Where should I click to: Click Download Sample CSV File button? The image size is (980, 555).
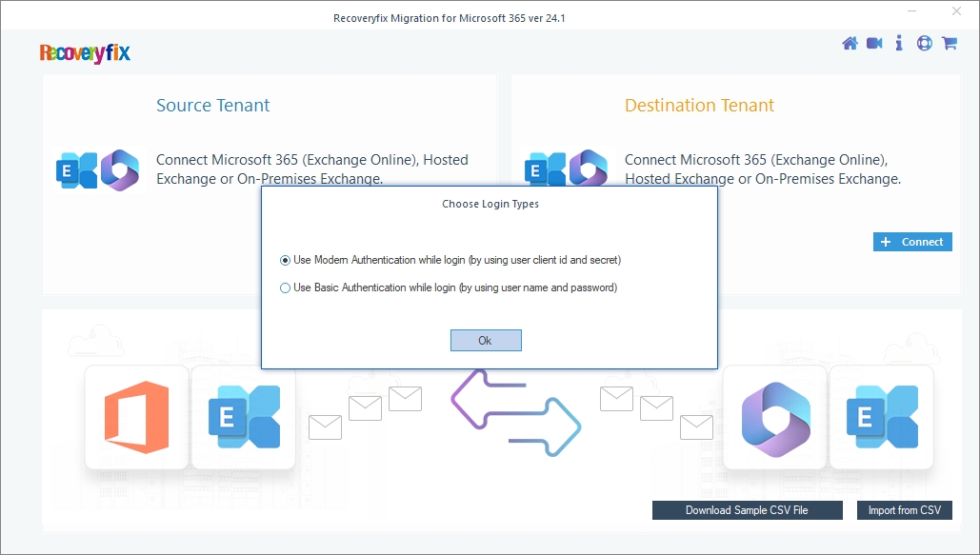click(x=747, y=510)
